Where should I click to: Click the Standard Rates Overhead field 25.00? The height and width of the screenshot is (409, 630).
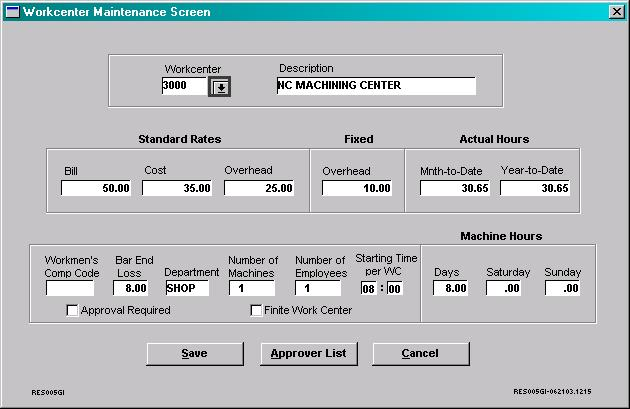[x=259, y=188]
